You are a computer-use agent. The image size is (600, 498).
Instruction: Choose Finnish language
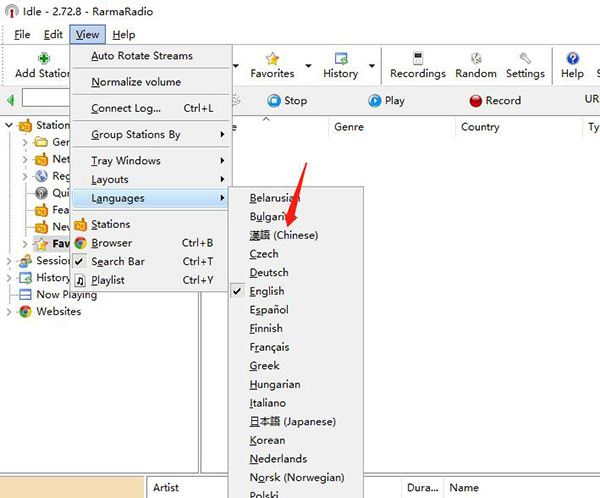[x=266, y=329]
